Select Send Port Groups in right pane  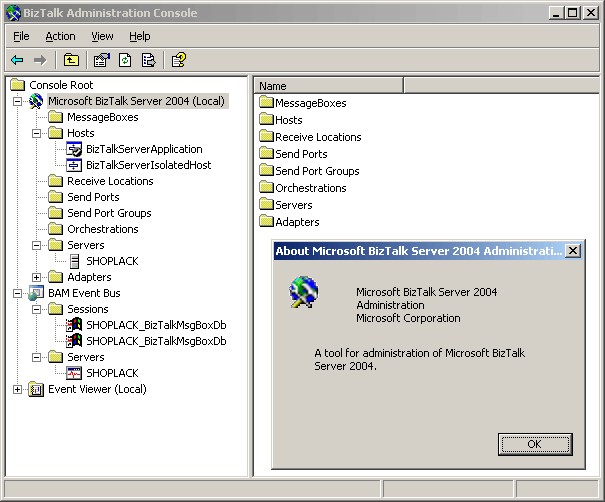pos(317,171)
